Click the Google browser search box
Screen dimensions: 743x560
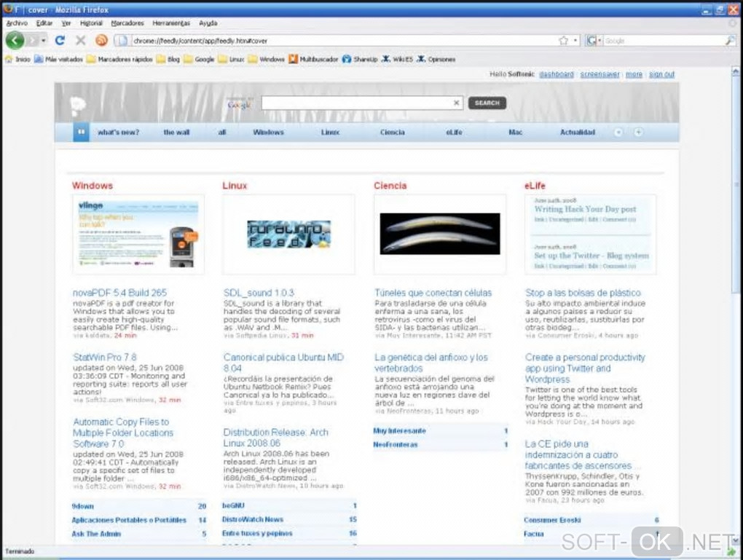point(664,42)
